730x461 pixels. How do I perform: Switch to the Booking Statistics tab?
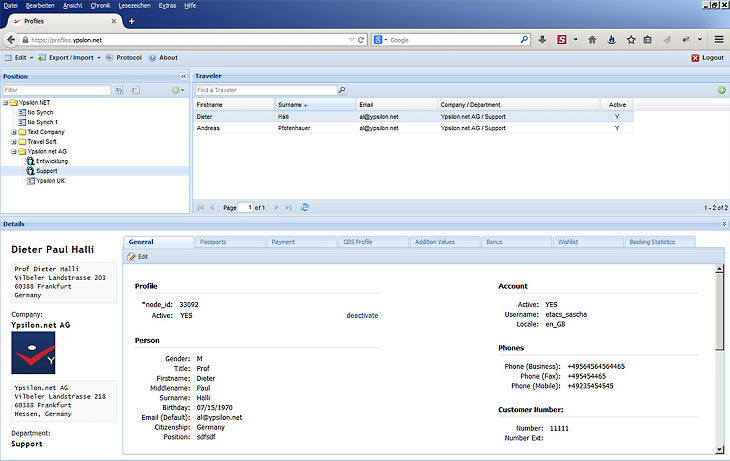660,242
